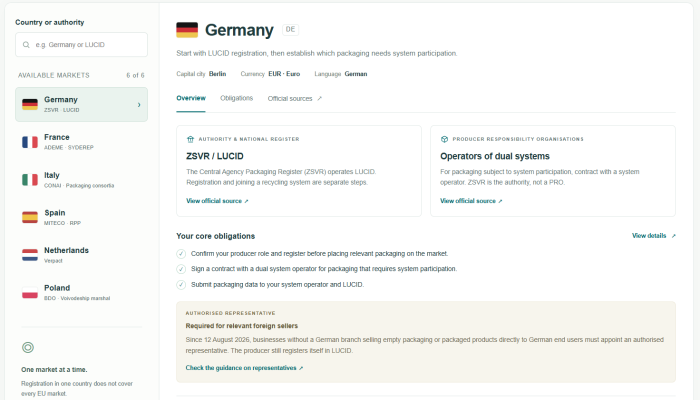Click the authority building icon
The height and width of the screenshot is (400, 700).
pyautogui.click(x=190, y=139)
